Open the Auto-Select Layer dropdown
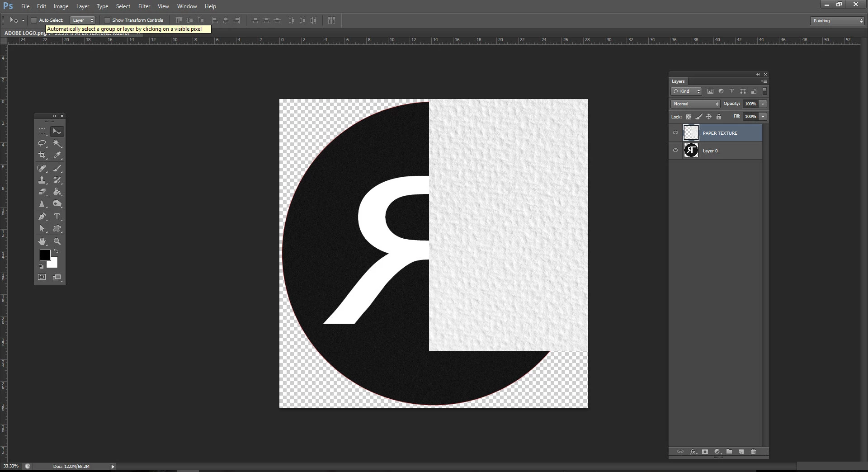868x472 pixels. [x=83, y=20]
